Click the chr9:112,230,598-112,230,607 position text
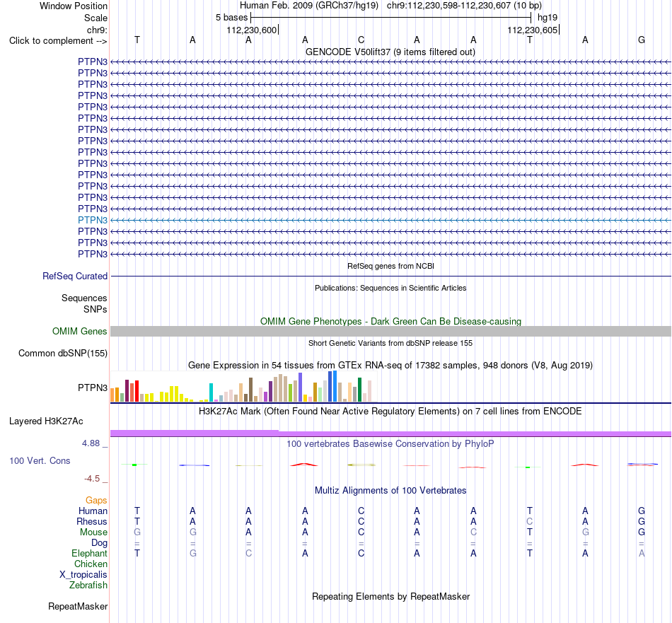Viewport: 672px width, 623px height. tap(464, 6)
